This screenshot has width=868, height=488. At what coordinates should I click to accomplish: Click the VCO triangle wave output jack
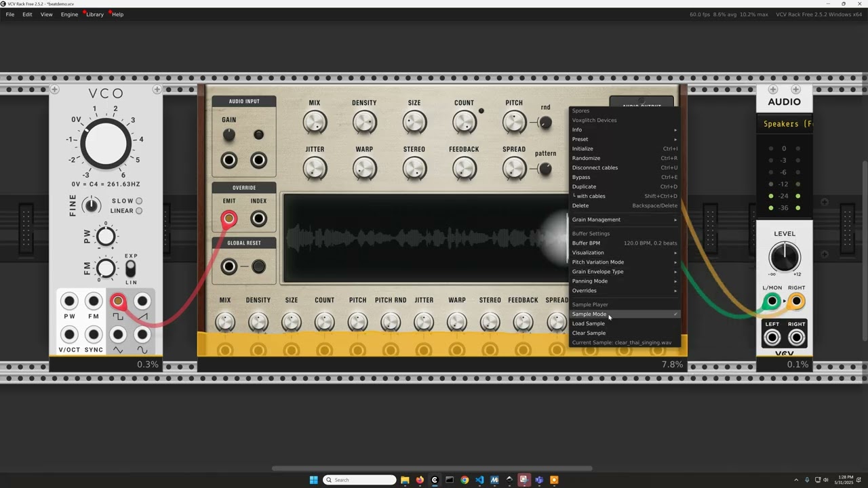[x=118, y=334]
